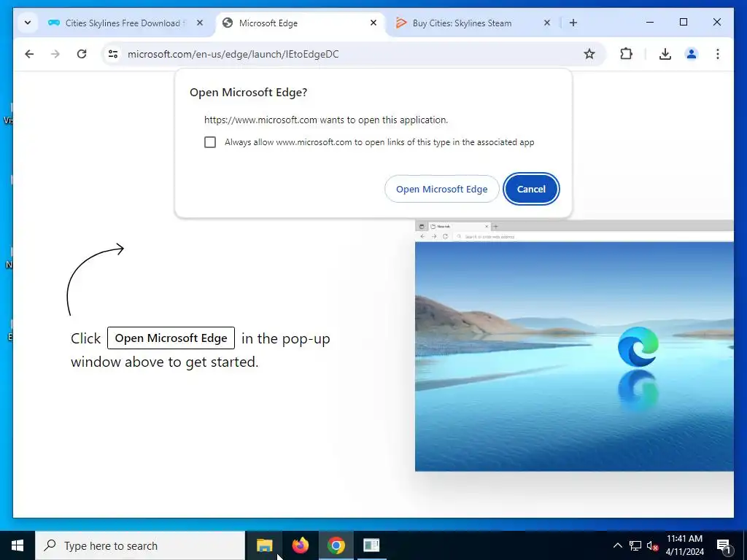
Task: Close the Cities Skylines Free Download tab
Action: (x=200, y=23)
